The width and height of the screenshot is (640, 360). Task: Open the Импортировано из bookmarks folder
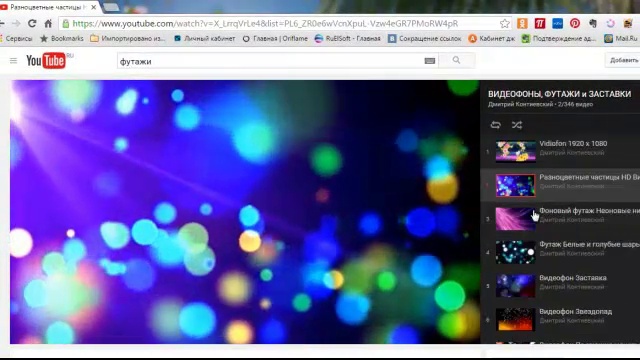(128, 38)
